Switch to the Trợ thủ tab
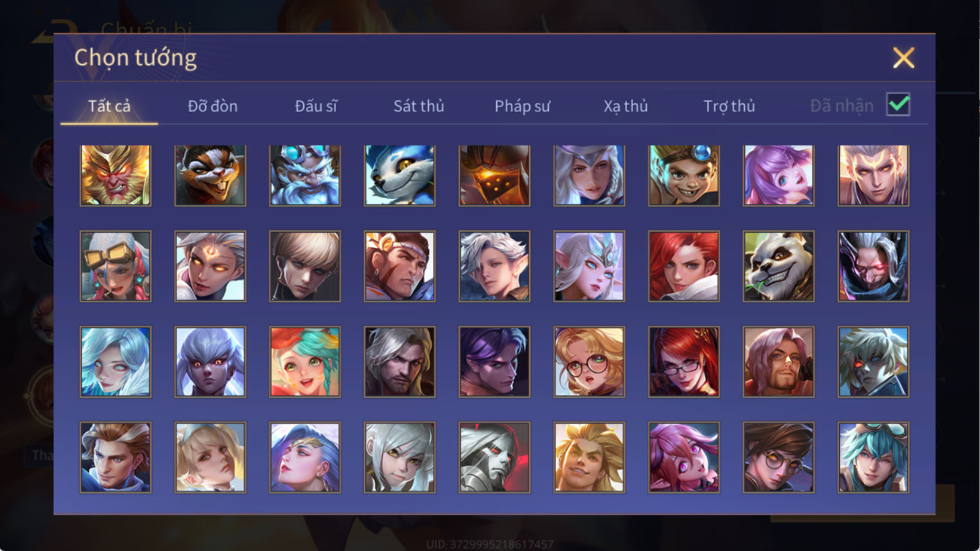This screenshot has height=551, width=980. pos(729,106)
